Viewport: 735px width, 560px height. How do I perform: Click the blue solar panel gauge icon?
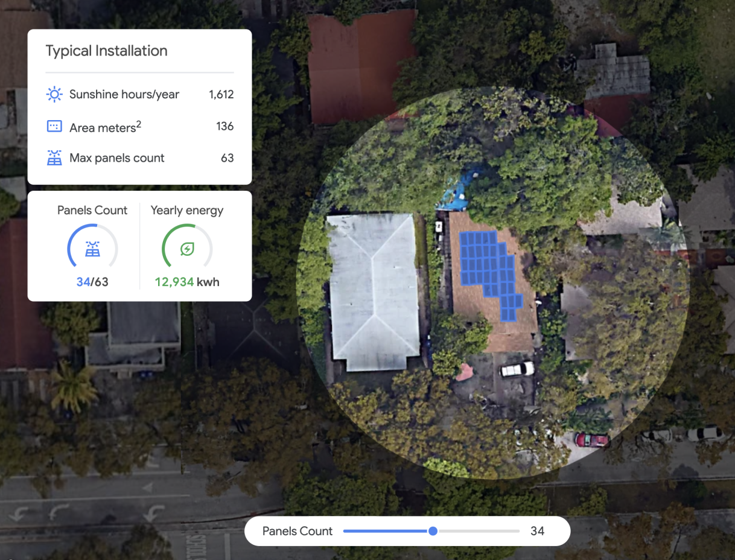(x=92, y=249)
